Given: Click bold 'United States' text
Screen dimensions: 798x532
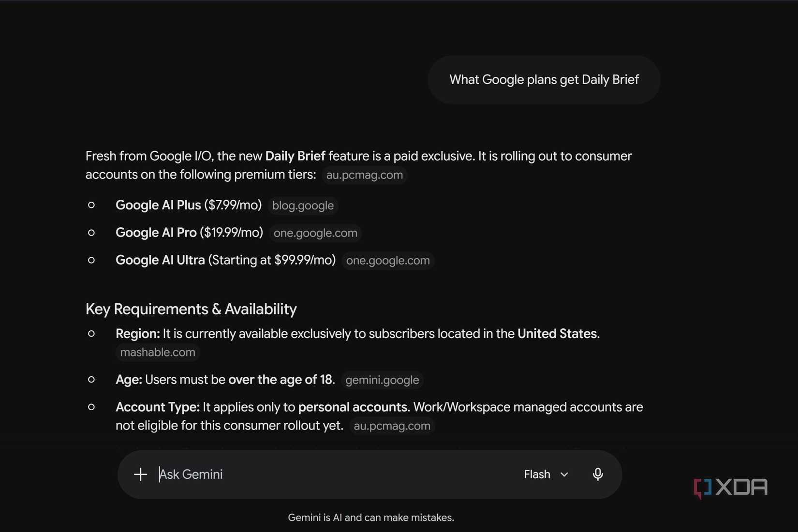Looking at the screenshot, I should point(557,334).
